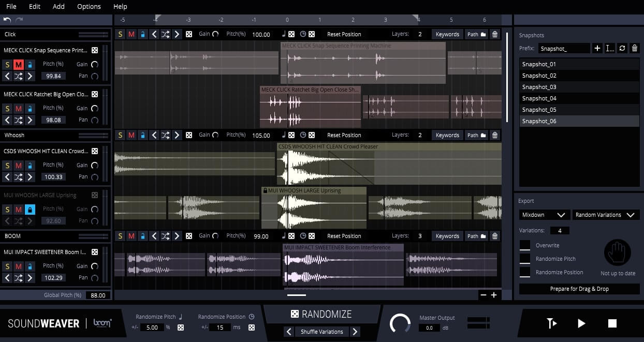The width and height of the screenshot is (644, 342).
Task: Open the Mixdown export dropdown
Action: [544, 215]
